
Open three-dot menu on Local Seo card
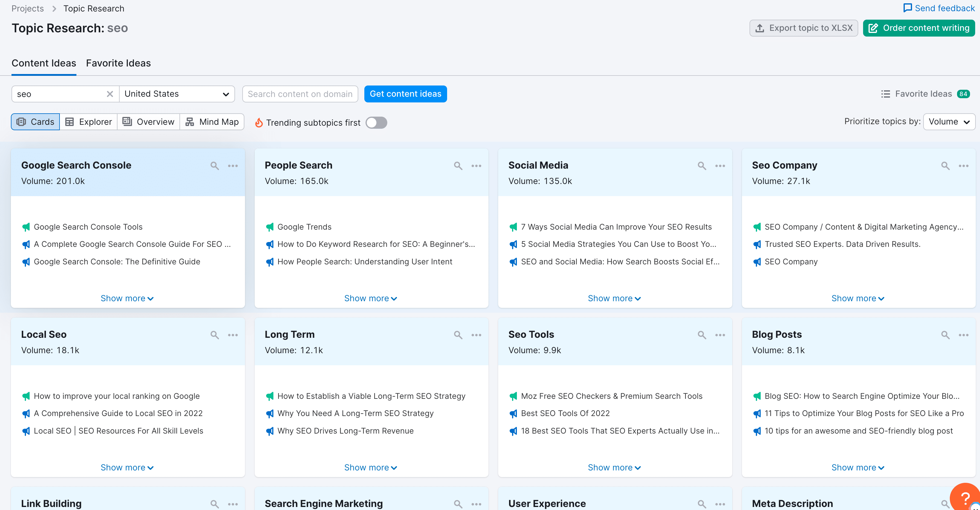(x=233, y=335)
